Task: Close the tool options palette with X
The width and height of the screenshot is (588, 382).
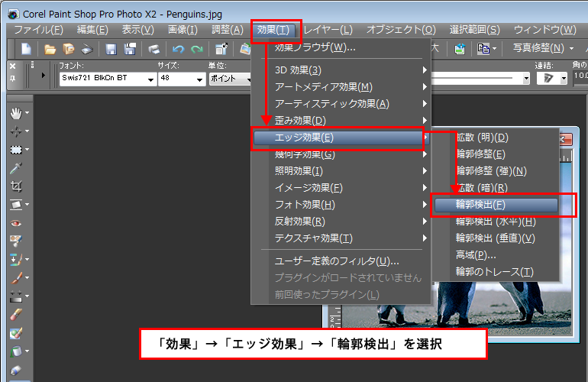Action: [13, 66]
